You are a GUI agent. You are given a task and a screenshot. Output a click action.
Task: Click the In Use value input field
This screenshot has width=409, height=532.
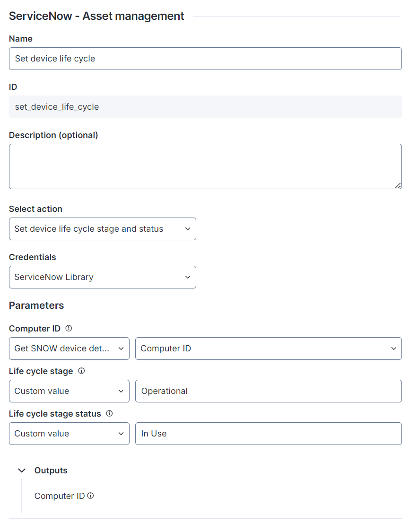268,434
